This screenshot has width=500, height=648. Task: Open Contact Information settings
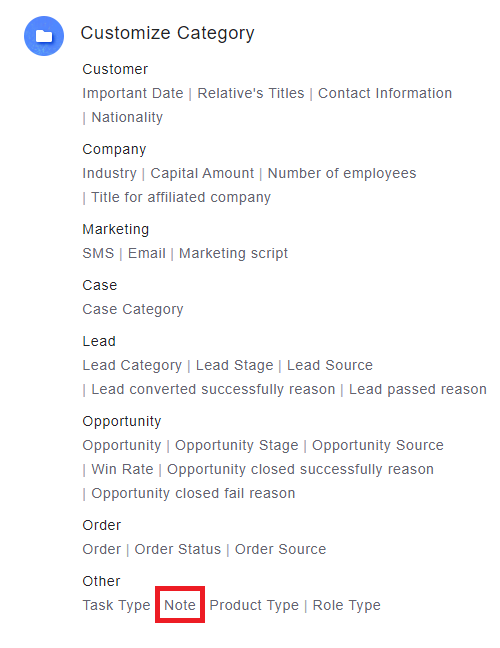pos(385,93)
